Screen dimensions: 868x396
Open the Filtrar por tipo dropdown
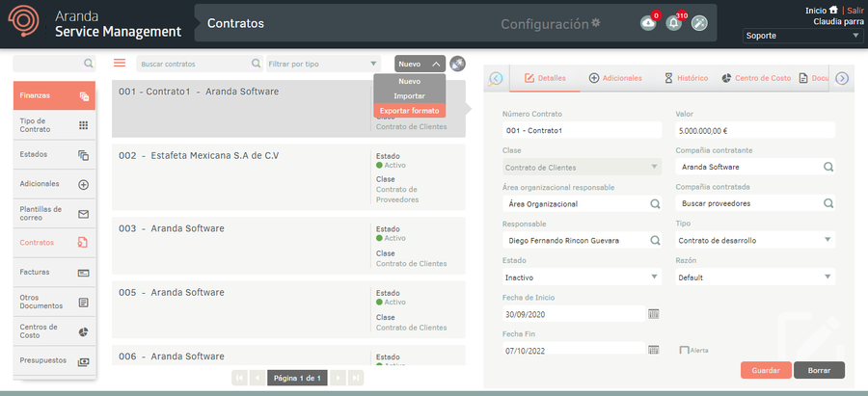[x=324, y=64]
